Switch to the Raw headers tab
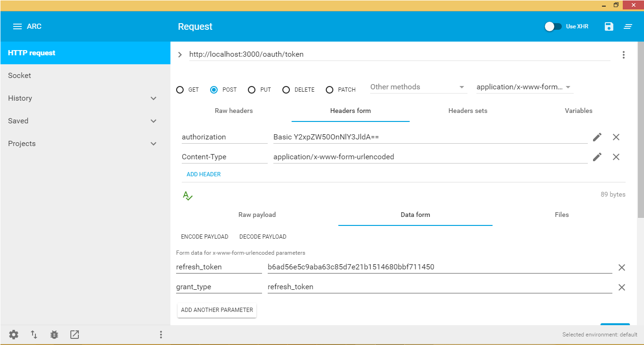This screenshot has width=644, height=345. 234,111
